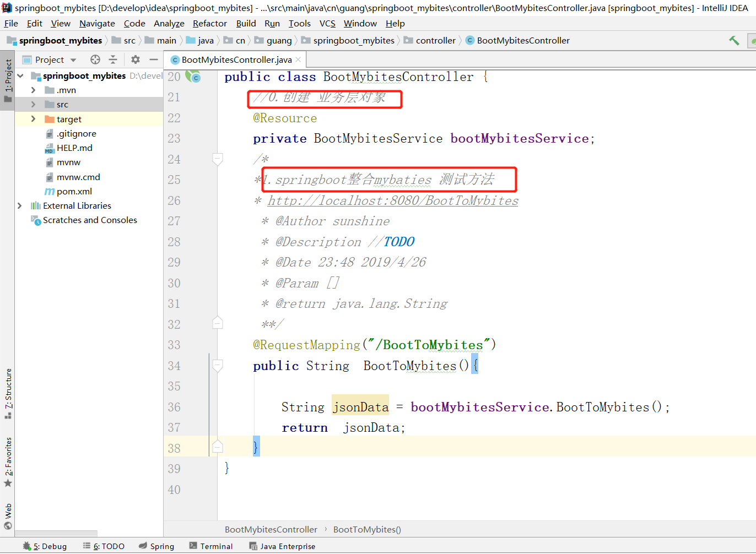Click the Scratches and Consoles icon

point(36,220)
